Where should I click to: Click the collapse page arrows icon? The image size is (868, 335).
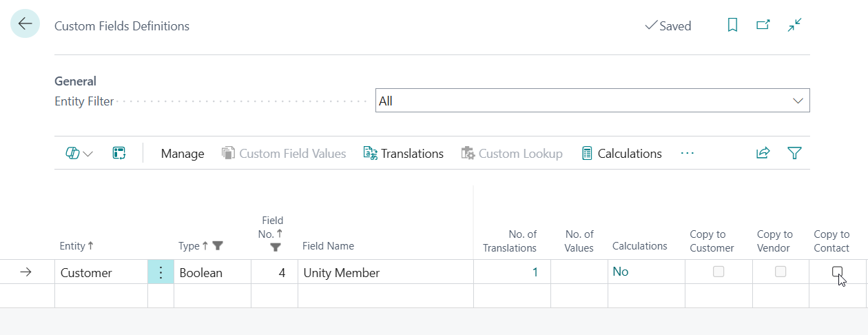(x=795, y=26)
